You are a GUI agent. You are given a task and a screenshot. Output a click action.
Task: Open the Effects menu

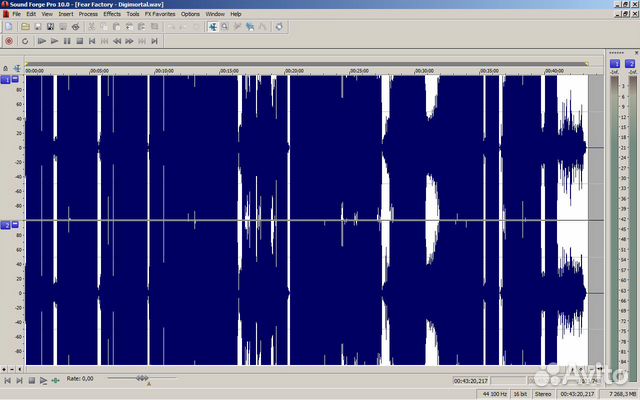click(x=112, y=14)
